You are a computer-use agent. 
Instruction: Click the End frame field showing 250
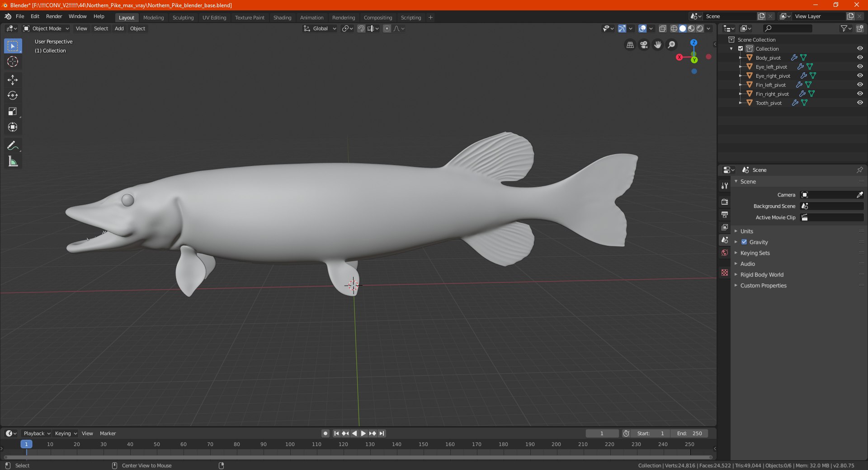click(689, 433)
